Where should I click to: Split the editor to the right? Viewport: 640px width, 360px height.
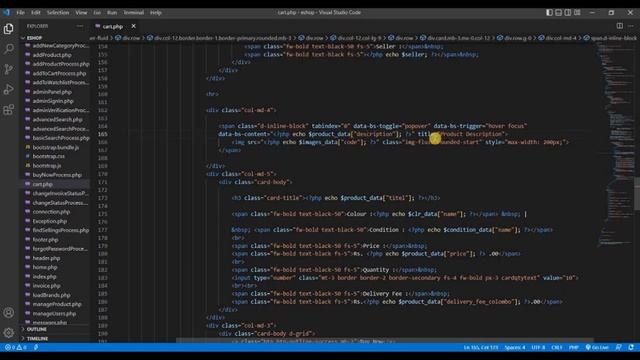(x=620, y=26)
